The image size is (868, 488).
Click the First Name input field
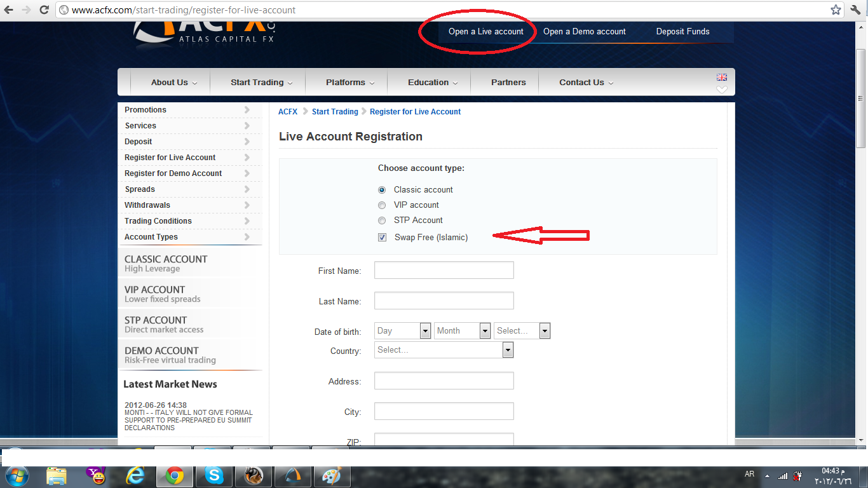click(444, 270)
